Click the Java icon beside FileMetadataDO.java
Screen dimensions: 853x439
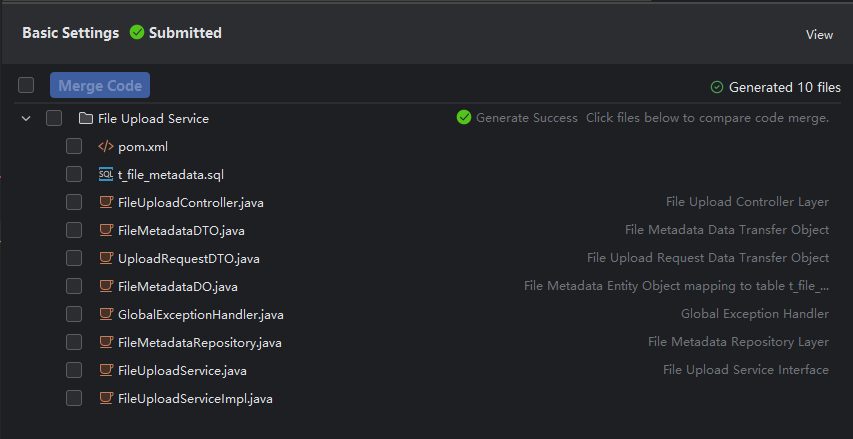coord(106,286)
